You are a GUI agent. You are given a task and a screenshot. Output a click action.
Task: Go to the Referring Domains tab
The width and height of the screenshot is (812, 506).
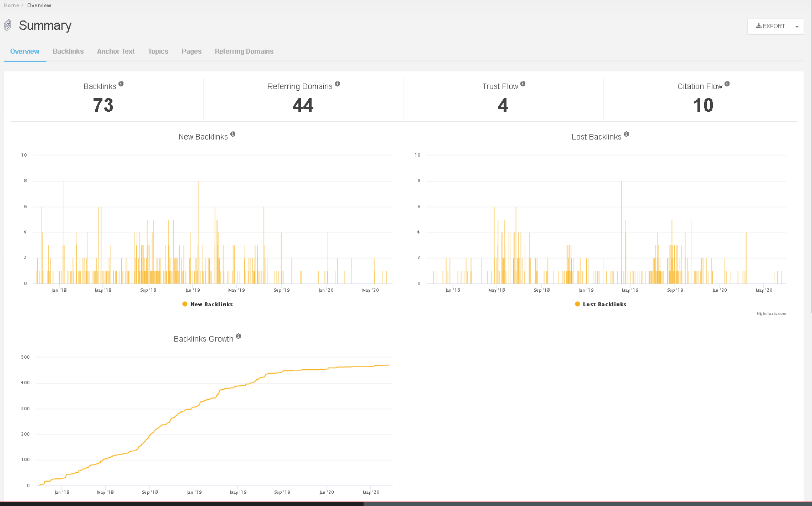pos(244,51)
